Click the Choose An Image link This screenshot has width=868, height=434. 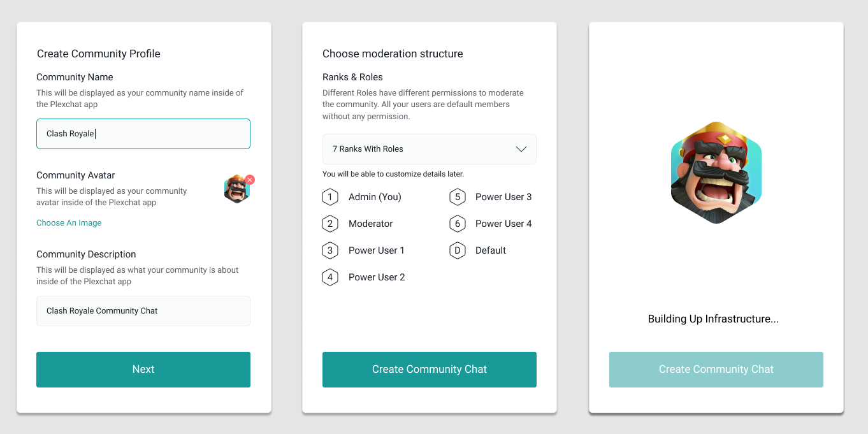(x=69, y=223)
